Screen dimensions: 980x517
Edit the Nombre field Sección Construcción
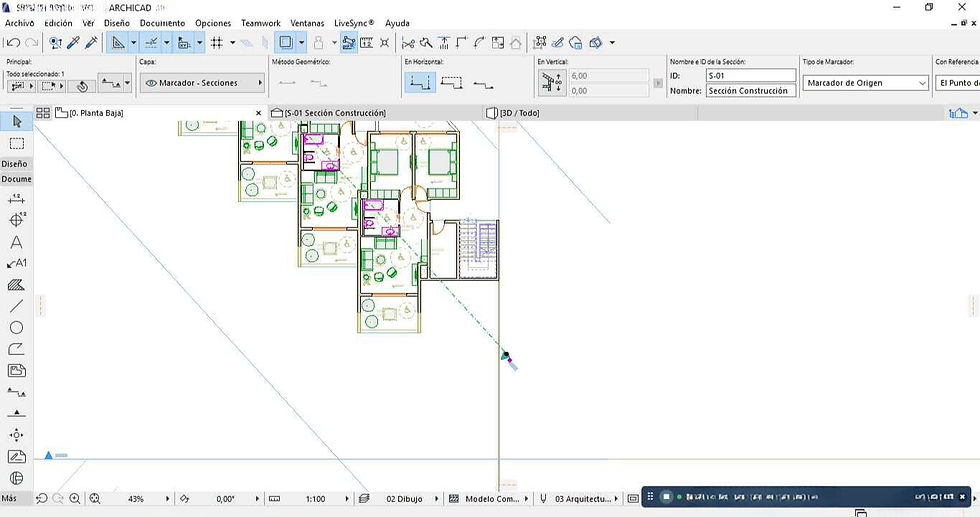tap(751, 91)
